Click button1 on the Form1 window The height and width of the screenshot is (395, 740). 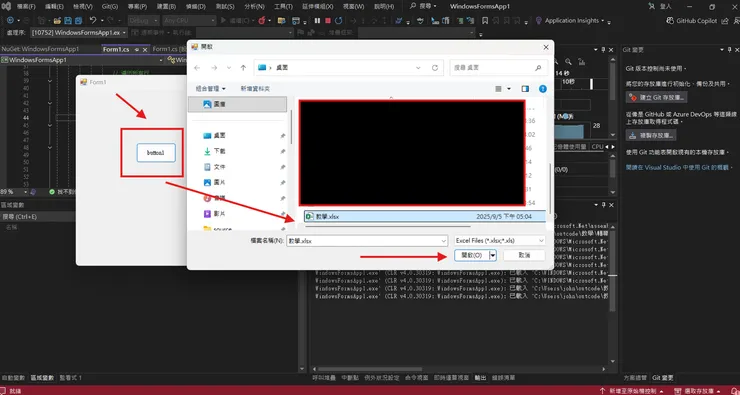click(156, 153)
